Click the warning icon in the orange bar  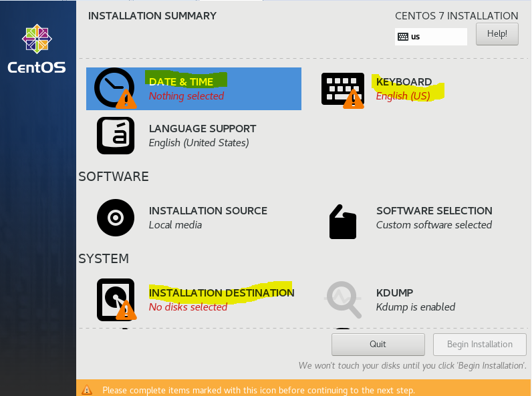87,389
